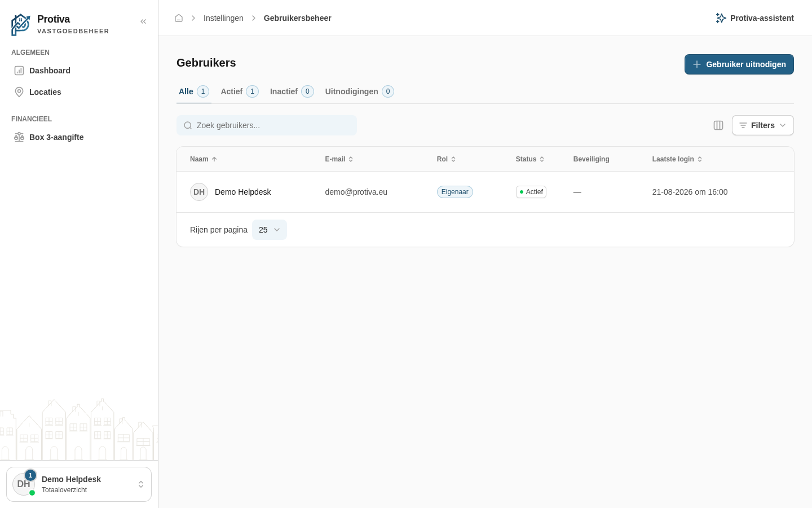This screenshot has height=508, width=812.
Task: Switch to the Actief tab
Action: pos(240,91)
